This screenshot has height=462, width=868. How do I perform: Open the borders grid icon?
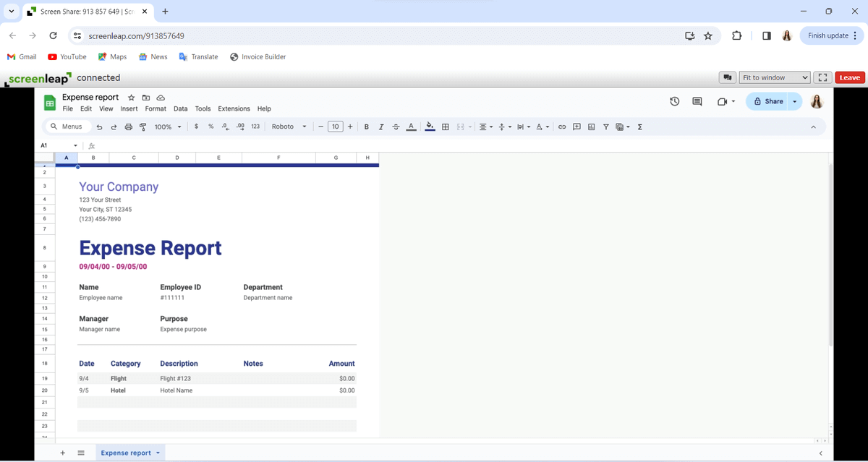(x=446, y=127)
